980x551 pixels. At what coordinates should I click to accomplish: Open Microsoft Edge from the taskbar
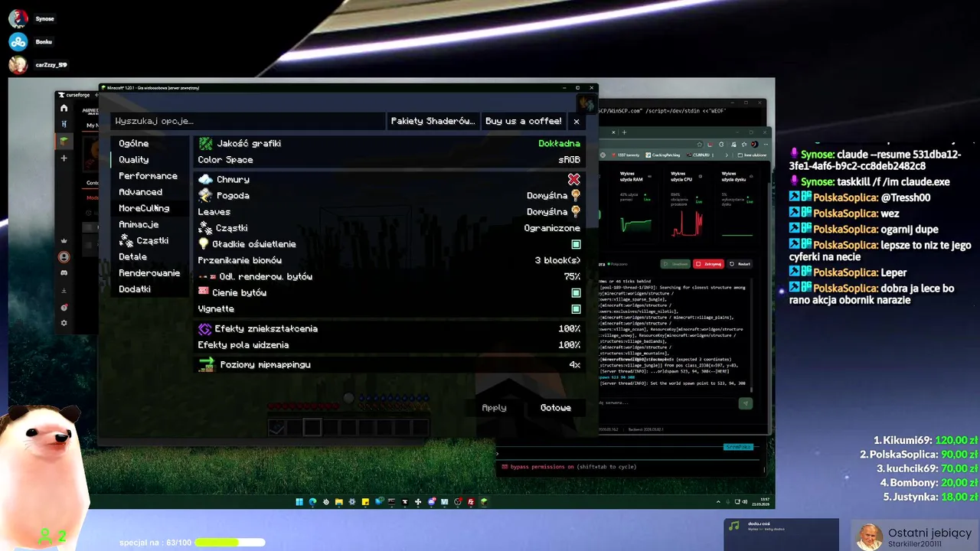click(x=312, y=502)
